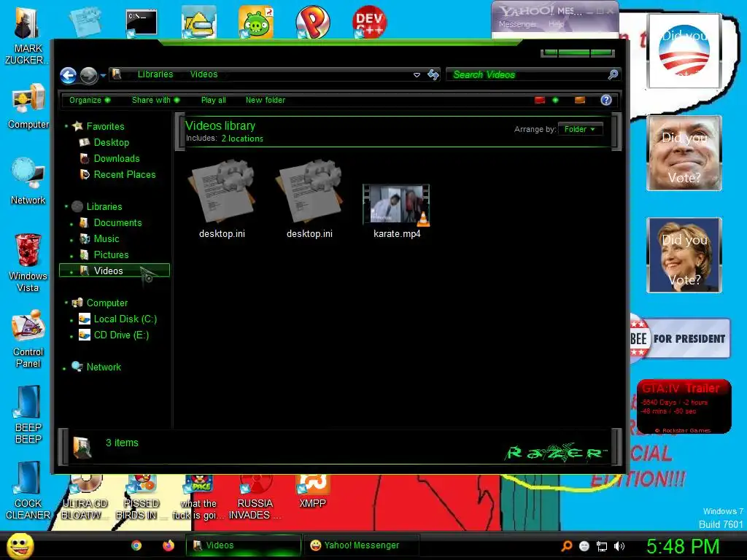Screen dimensions: 747x560
Task: Select CD Drive (E:)
Action: point(121,335)
